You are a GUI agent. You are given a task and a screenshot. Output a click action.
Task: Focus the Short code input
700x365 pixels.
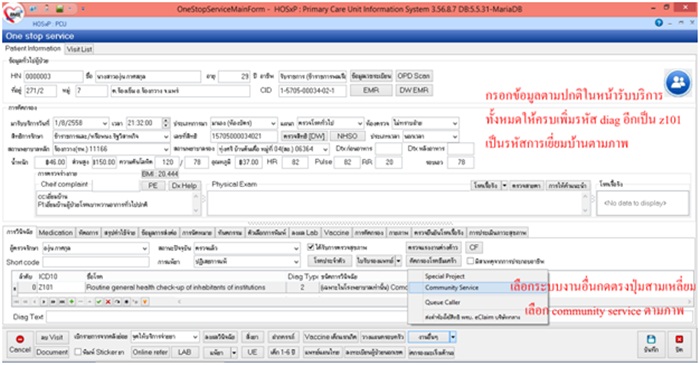pyautogui.click(x=96, y=262)
